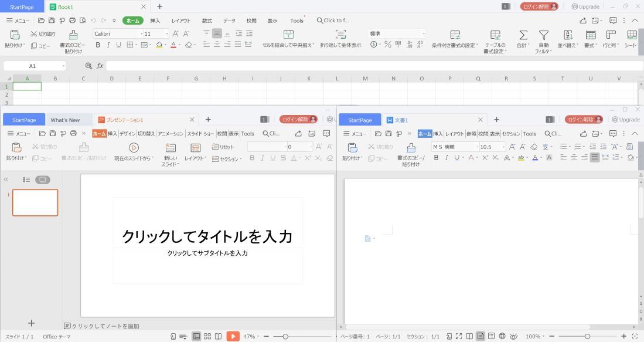Click the orange slideshow play button in status bar
The image size is (644, 342).
coord(233,336)
